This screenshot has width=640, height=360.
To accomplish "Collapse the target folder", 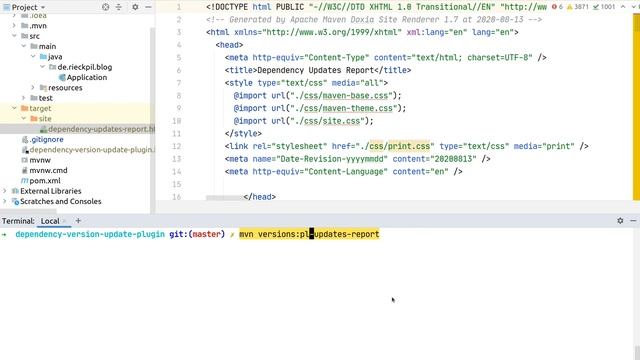I will [14, 108].
